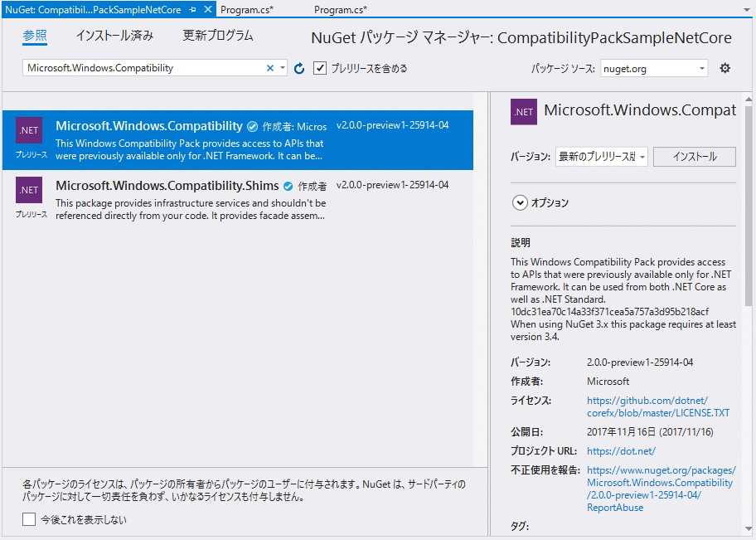The height and width of the screenshot is (540, 756).
Task: Clear the search box with the X icon
Action: (x=269, y=67)
